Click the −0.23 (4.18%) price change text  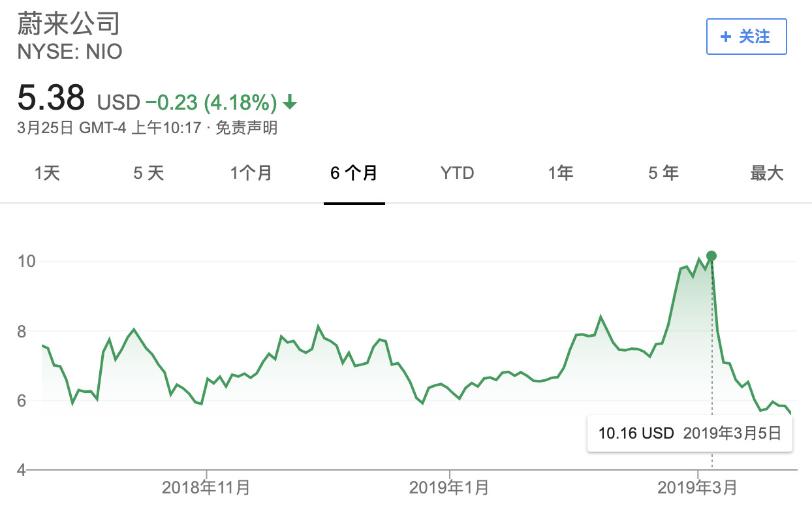click(211, 102)
